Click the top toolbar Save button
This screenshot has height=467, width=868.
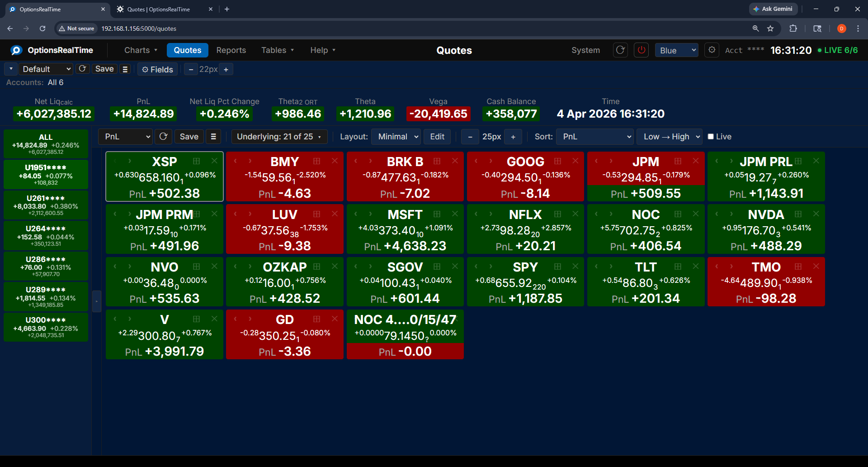pyautogui.click(x=104, y=69)
